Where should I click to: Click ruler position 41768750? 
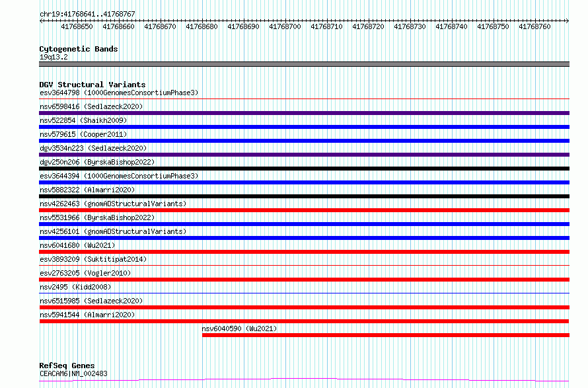(x=493, y=26)
